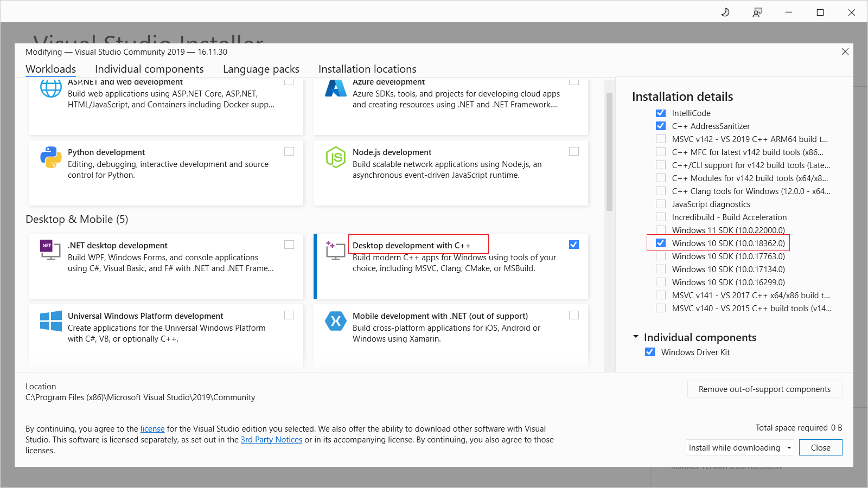868x488 pixels.
Task: Enable Incredibuild - Build Acceleration checkbox
Action: (x=661, y=217)
